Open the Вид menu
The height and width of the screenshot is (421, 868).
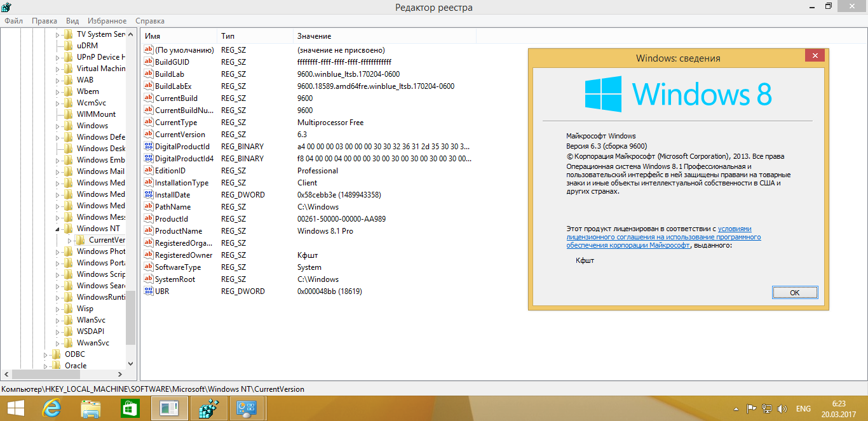pyautogui.click(x=72, y=21)
